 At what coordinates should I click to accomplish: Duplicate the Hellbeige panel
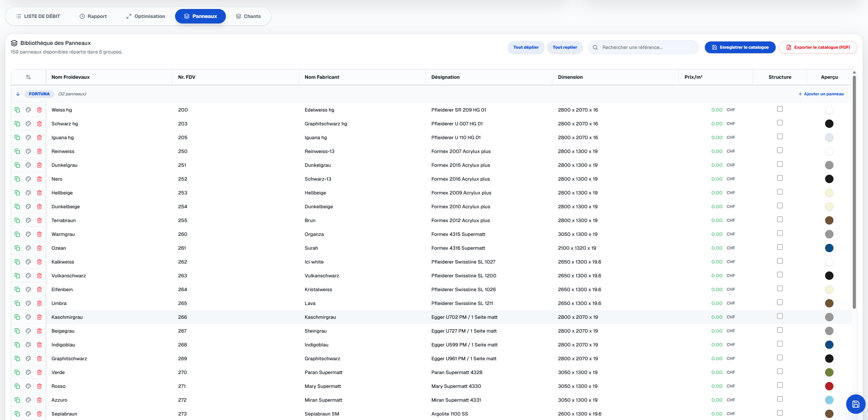coord(17,193)
